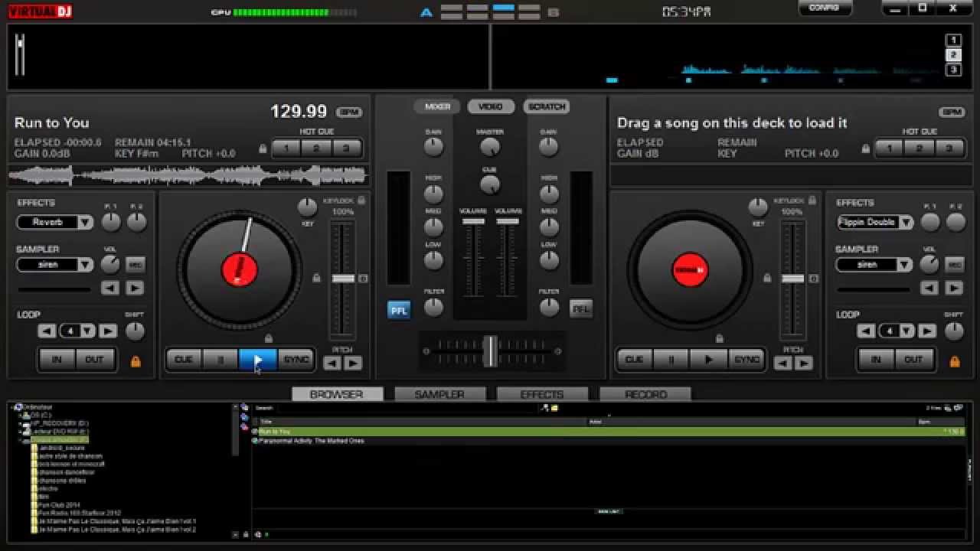Double the left deck loop length
The width and height of the screenshot is (980, 551).
[x=108, y=331]
